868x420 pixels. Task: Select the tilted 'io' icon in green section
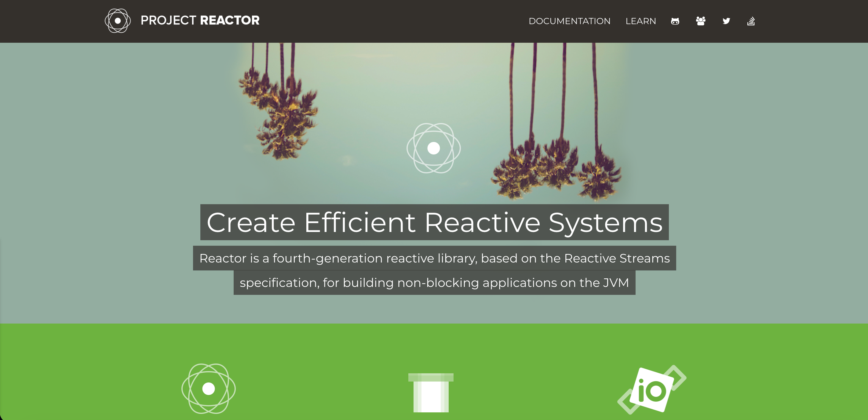[x=652, y=390]
